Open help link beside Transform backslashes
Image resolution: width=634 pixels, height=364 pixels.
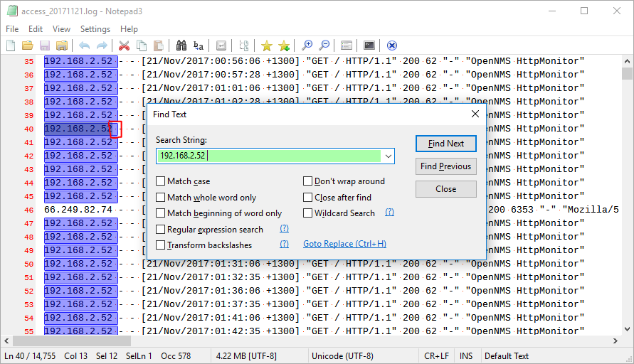coord(284,244)
